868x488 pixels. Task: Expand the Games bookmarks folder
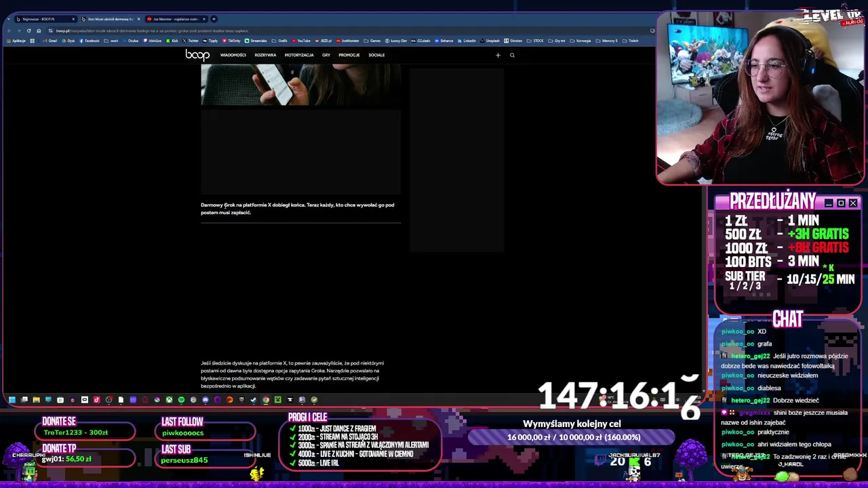coord(372,41)
